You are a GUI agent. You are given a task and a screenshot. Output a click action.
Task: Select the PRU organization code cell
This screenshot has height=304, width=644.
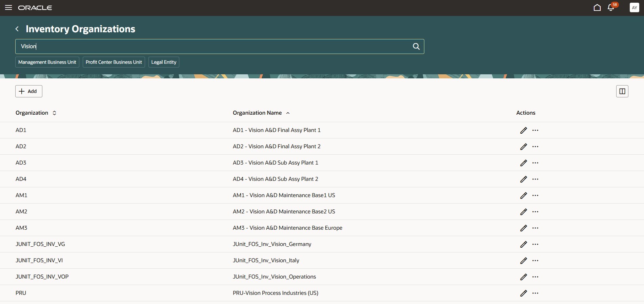point(21,293)
